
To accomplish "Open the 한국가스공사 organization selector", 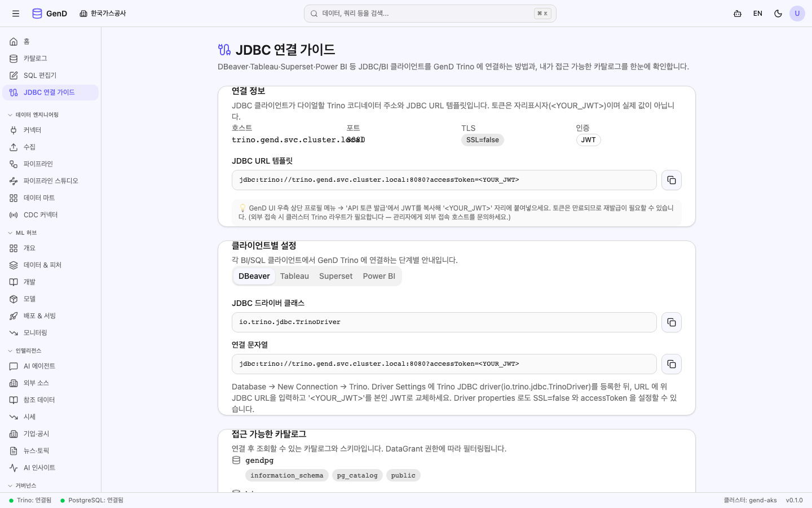I will (103, 14).
